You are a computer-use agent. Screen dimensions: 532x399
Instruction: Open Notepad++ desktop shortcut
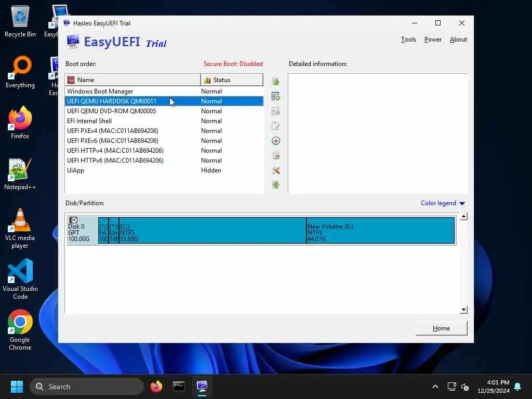pyautogui.click(x=20, y=174)
